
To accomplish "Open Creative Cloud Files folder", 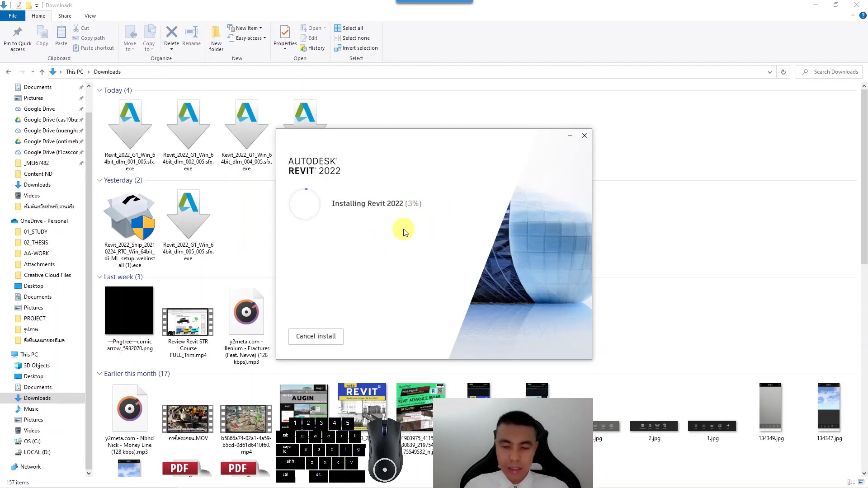I will [47, 275].
